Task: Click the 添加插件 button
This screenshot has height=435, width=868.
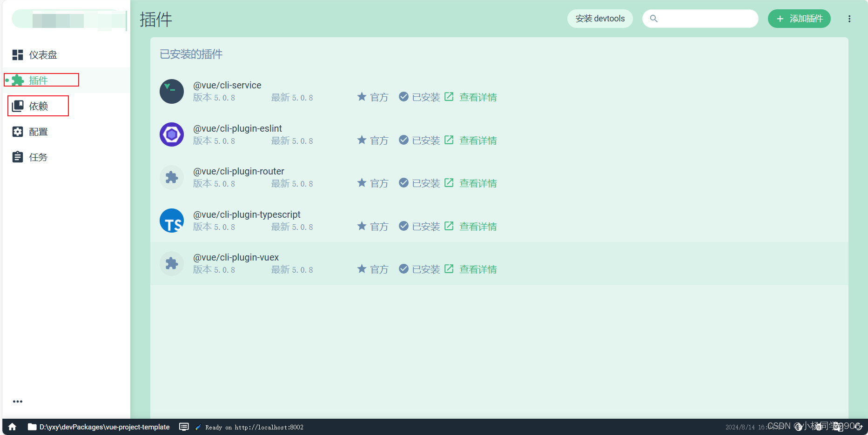Action: pyautogui.click(x=799, y=19)
